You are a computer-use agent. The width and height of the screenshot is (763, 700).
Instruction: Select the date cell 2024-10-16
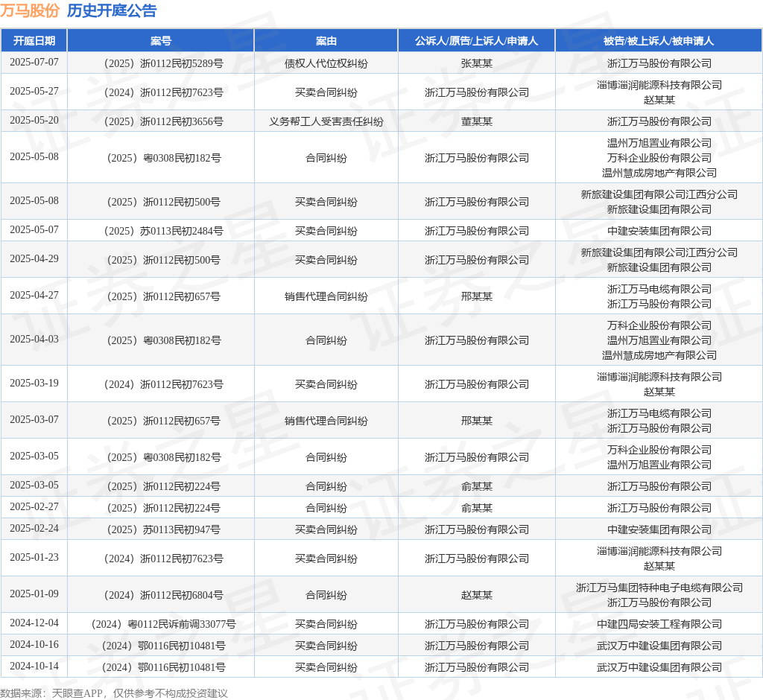coord(34,645)
